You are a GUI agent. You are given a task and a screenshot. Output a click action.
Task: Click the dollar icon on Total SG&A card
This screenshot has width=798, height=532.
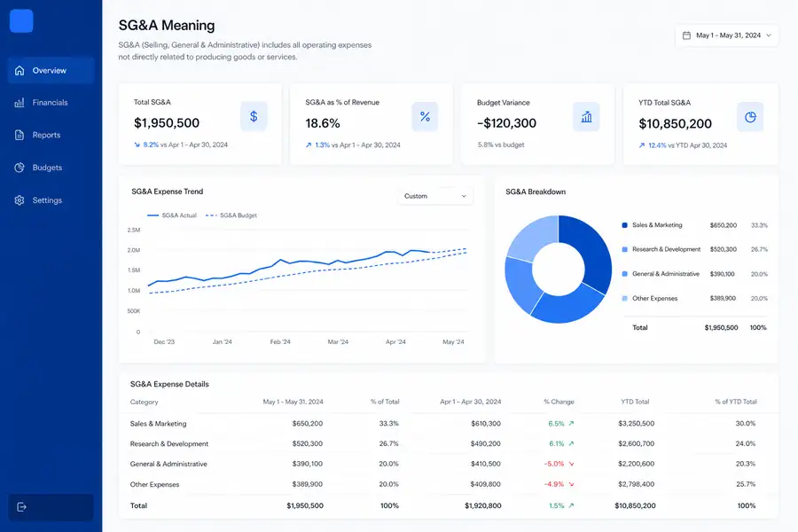pyautogui.click(x=254, y=116)
